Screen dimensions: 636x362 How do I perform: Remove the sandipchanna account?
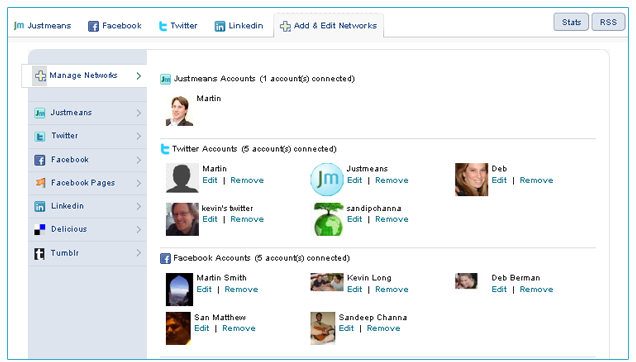[x=392, y=219]
